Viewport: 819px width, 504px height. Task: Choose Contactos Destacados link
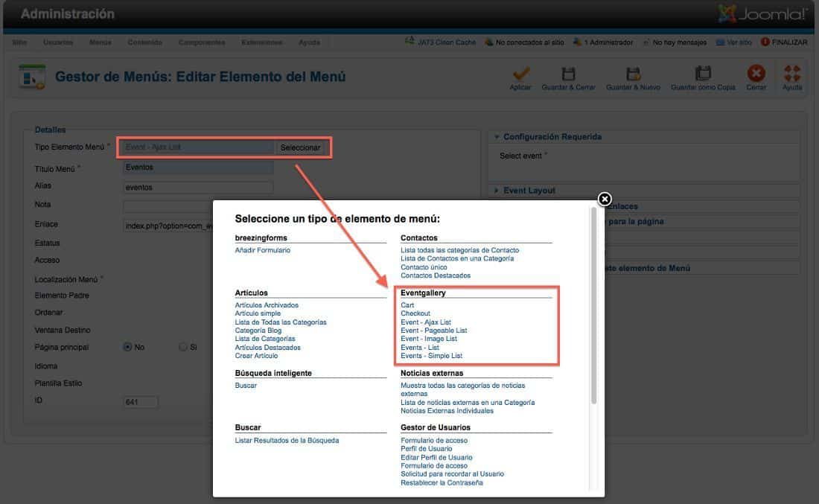(436, 275)
